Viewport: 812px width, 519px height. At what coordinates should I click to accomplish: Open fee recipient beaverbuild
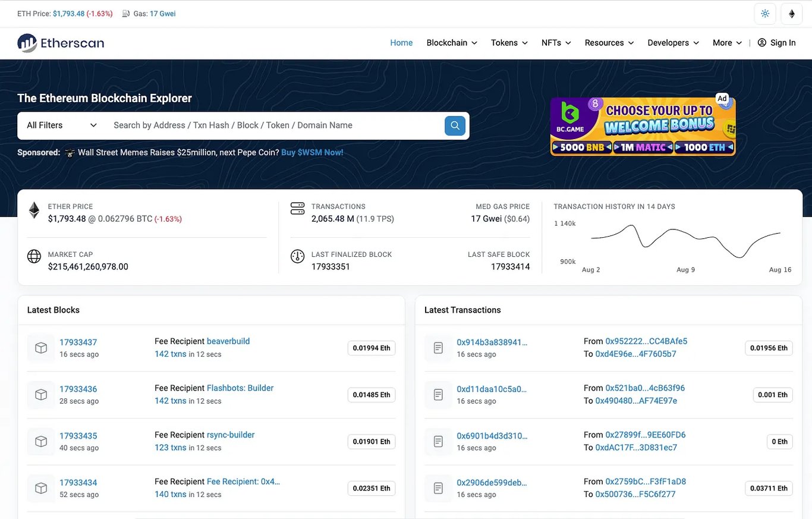tap(228, 341)
